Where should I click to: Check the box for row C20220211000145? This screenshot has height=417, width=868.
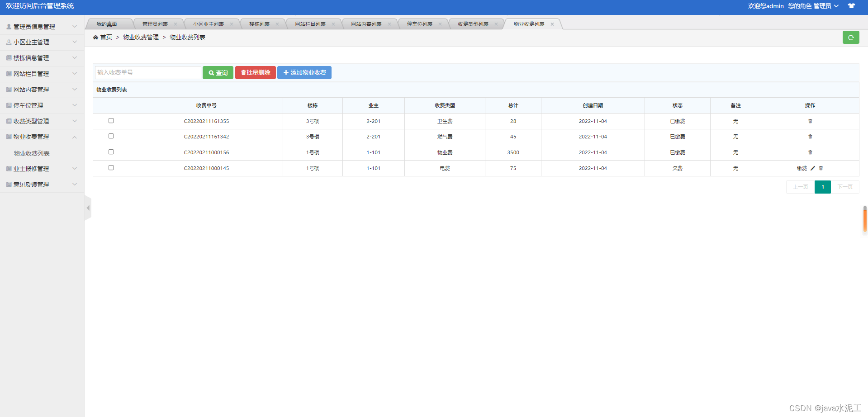point(111,168)
